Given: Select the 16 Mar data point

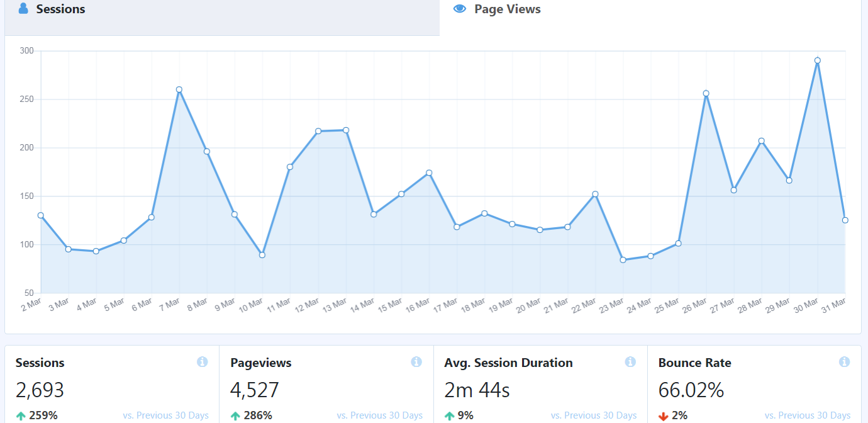Looking at the screenshot, I should (x=429, y=172).
